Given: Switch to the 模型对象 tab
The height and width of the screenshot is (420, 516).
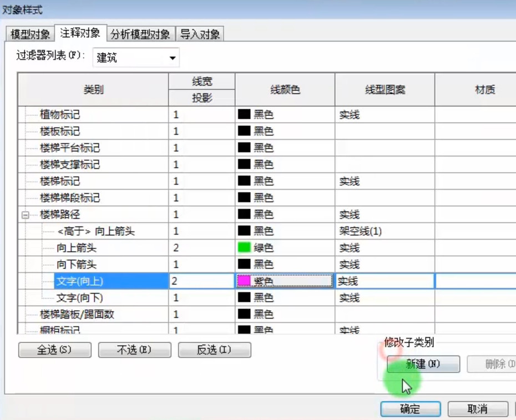Looking at the screenshot, I should click(29, 34).
